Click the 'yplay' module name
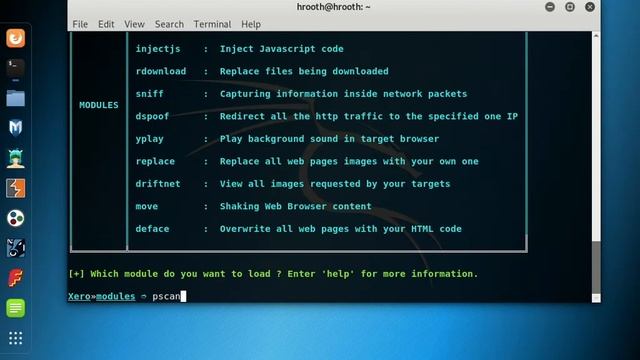 tap(149, 139)
